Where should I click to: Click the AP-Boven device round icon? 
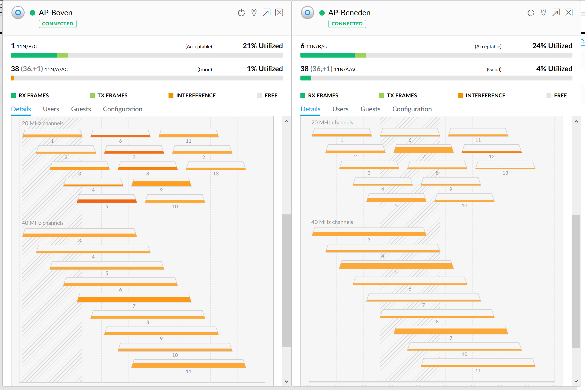tap(18, 13)
